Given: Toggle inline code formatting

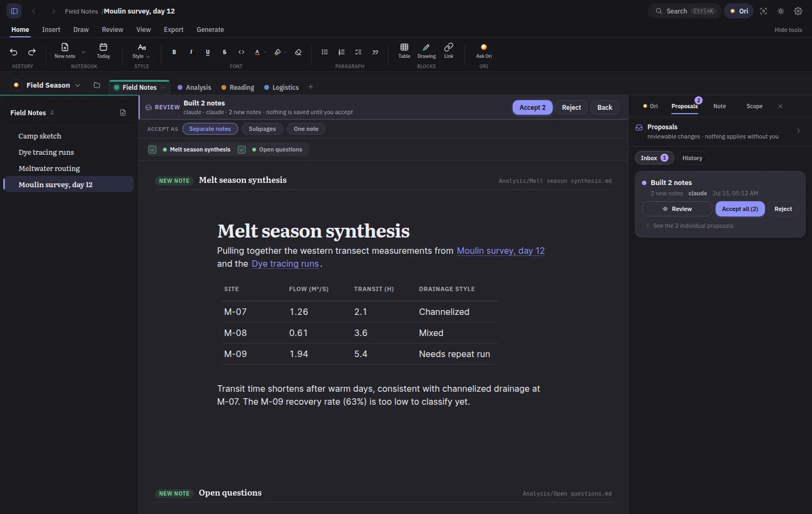Looking at the screenshot, I should [241, 52].
